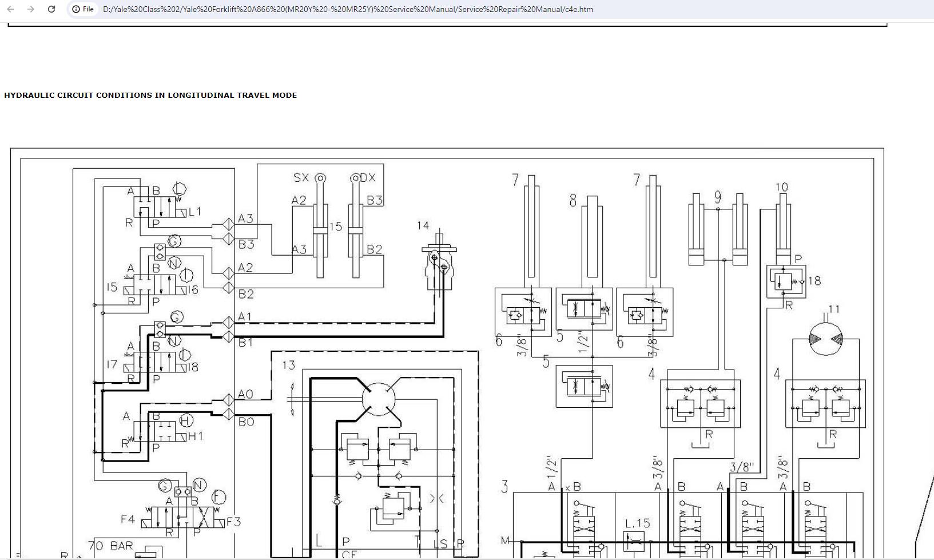The width and height of the screenshot is (934, 560).
Task: Click the L1 solenoid valve symbol
Action: 160,207
